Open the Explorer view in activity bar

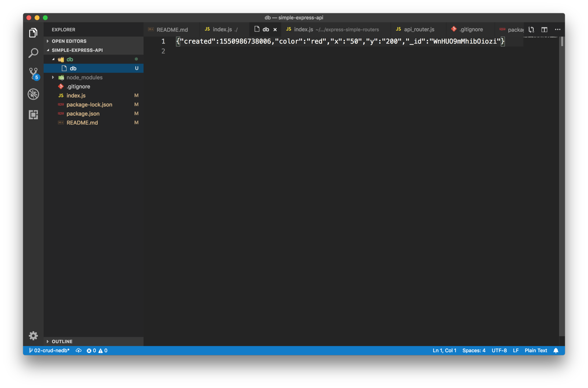click(x=33, y=33)
